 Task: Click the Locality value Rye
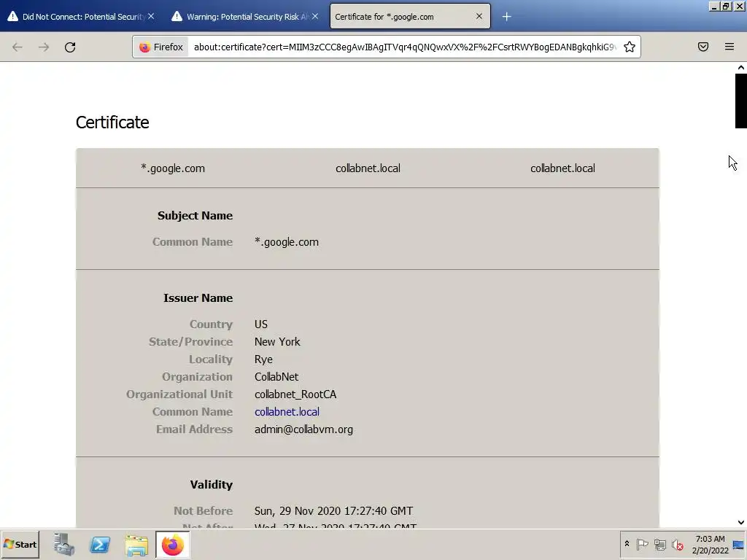(263, 359)
